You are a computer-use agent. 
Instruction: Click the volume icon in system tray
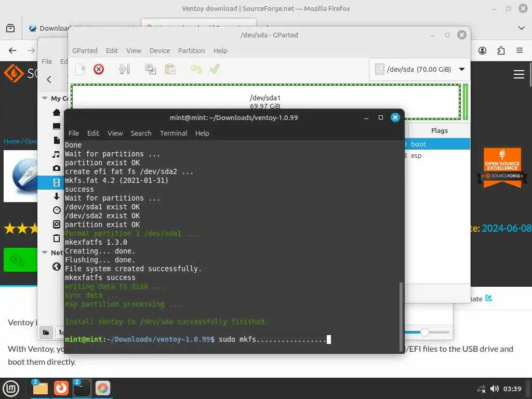495,389
